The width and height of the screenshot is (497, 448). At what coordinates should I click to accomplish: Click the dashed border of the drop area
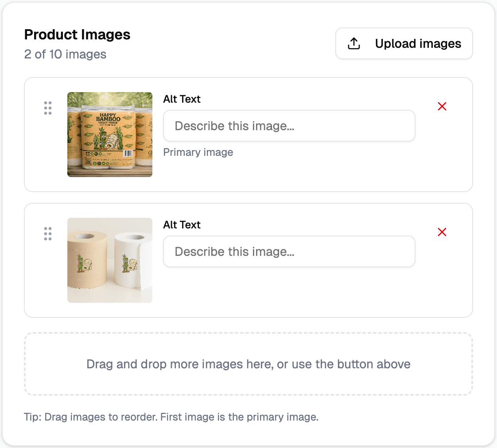click(248, 333)
